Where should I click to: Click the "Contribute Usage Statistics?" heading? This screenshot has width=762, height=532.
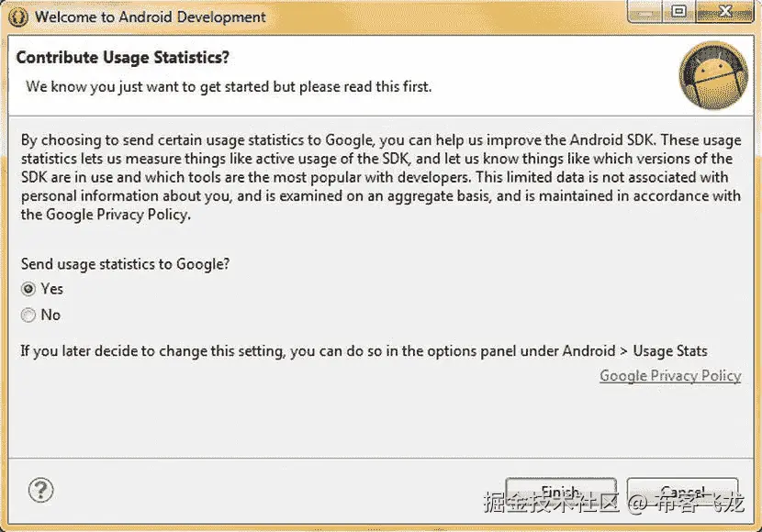coord(123,58)
